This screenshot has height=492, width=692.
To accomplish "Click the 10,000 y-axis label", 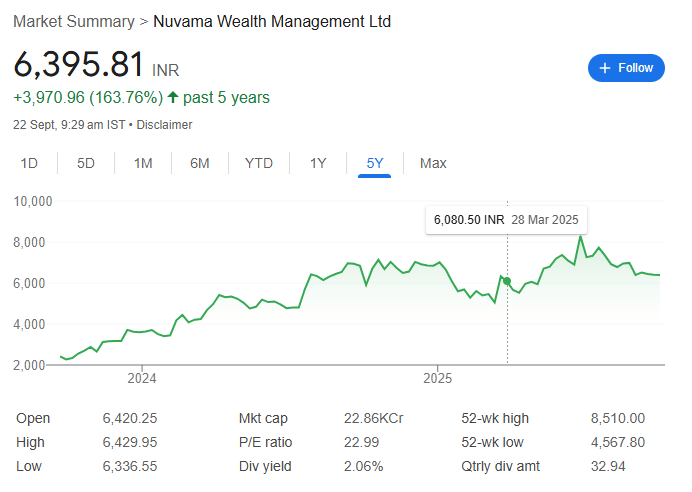I will tap(33, 201).
